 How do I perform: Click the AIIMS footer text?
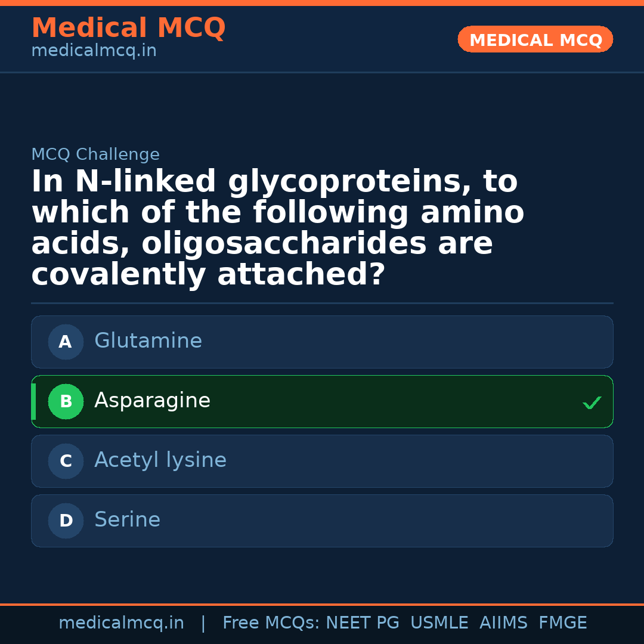[x=503, y=623]
